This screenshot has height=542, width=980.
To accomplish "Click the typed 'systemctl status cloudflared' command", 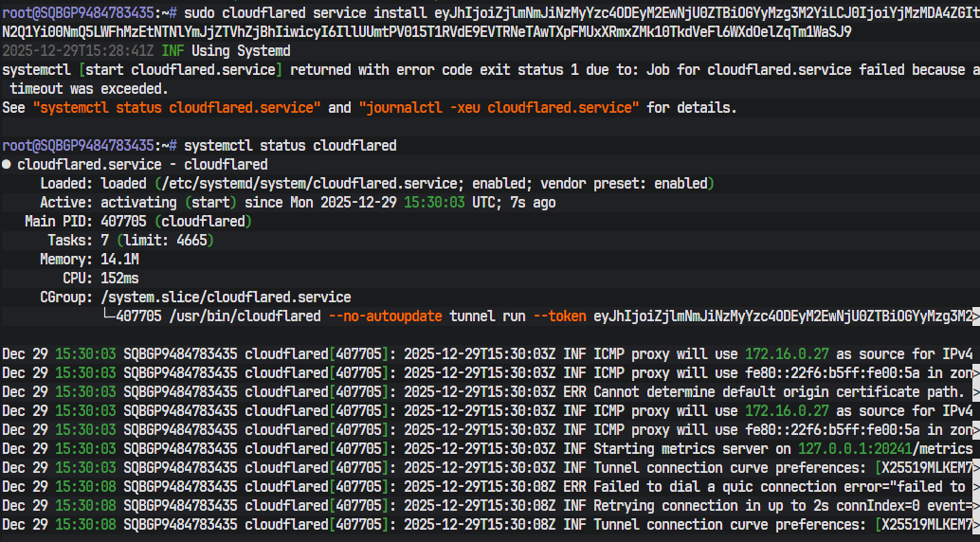I will point(290,146).
